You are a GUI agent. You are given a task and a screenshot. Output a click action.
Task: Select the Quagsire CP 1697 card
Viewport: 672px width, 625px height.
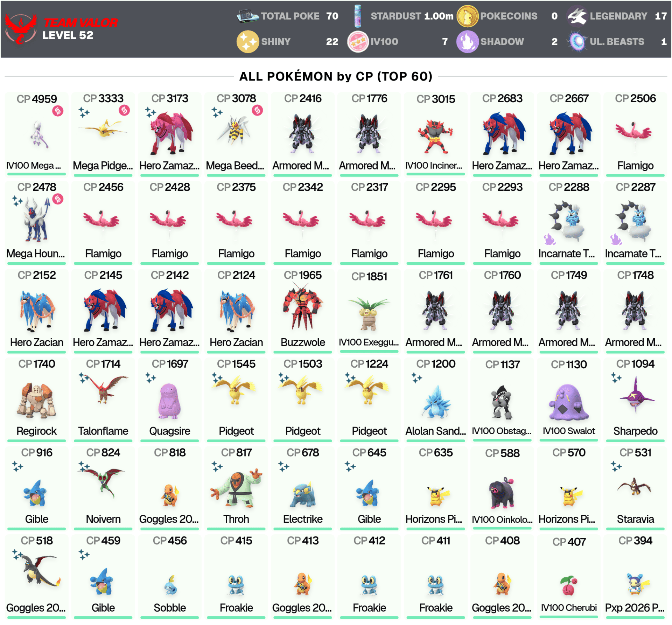tap(170, 400)
